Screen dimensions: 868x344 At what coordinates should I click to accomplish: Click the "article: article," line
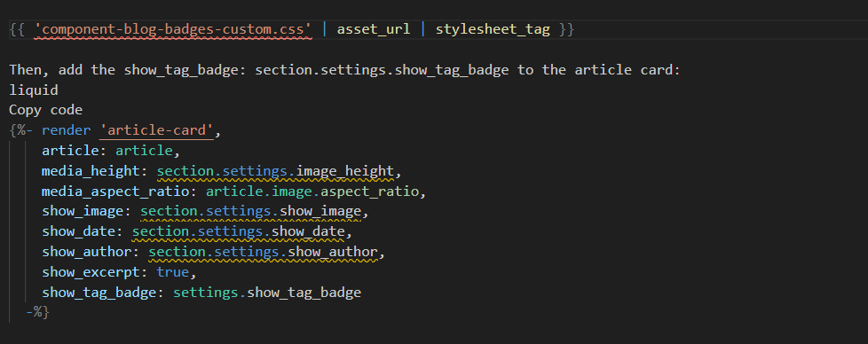click(x=111, y=151)
